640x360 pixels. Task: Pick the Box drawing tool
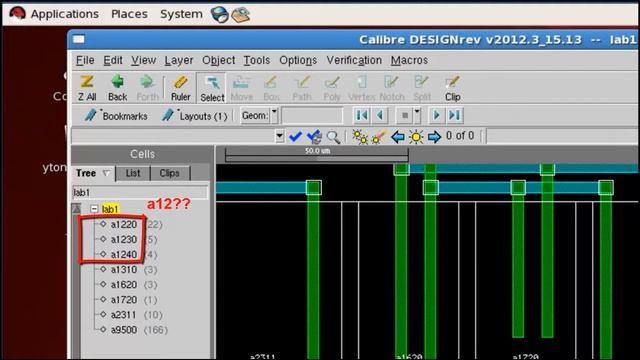[x=271, y=88]
